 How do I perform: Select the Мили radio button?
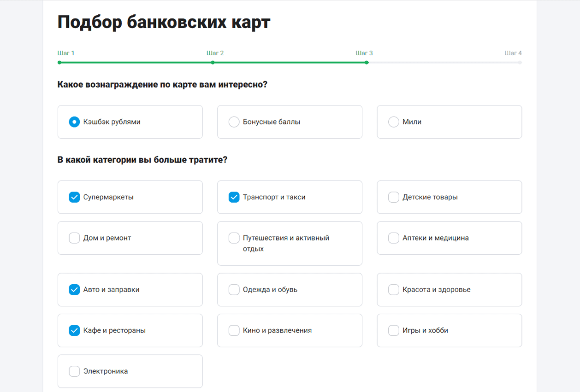pos(393,122)
